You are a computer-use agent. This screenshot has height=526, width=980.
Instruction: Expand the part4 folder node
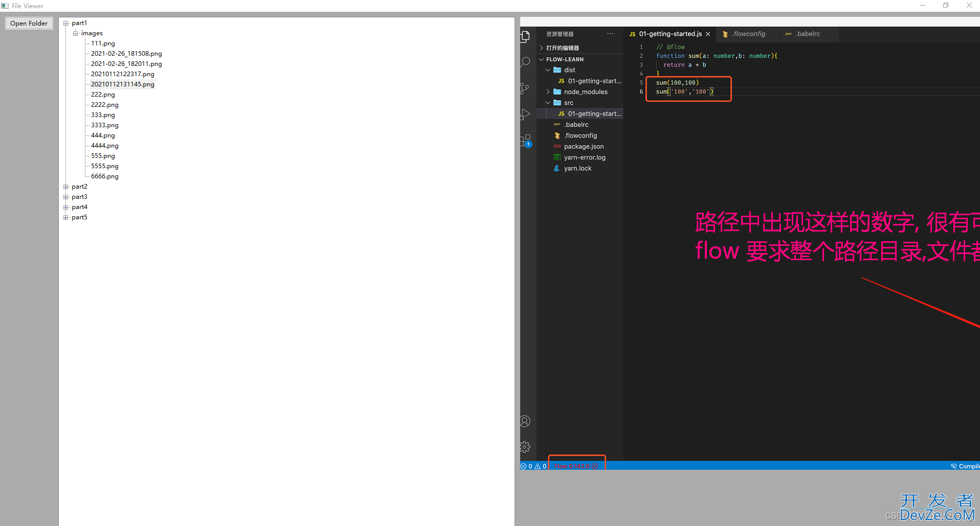click(66, 208)
